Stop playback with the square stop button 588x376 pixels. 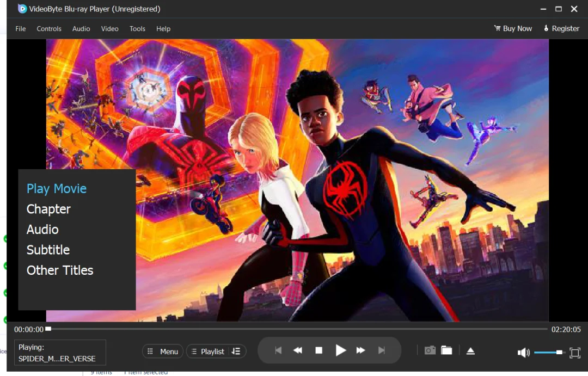(x=318, y=350)
